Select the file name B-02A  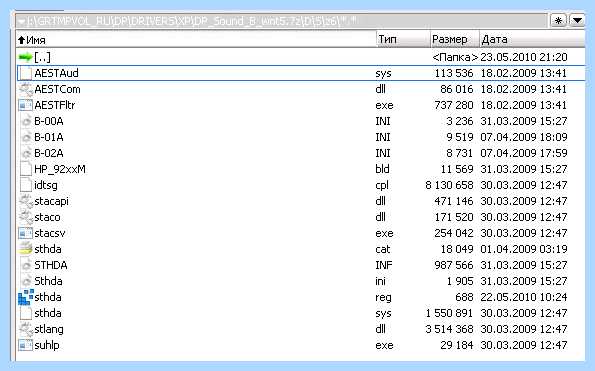49,153
